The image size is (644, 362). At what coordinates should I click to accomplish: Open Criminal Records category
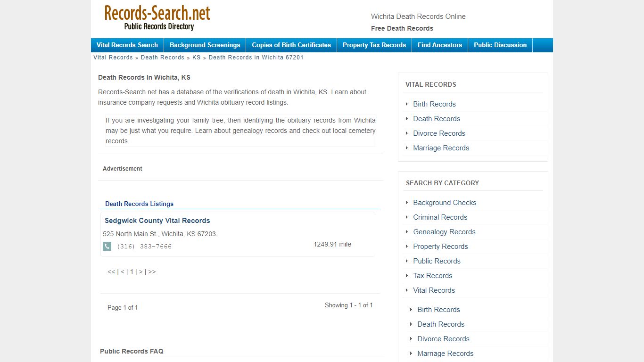tap(440, 217)
